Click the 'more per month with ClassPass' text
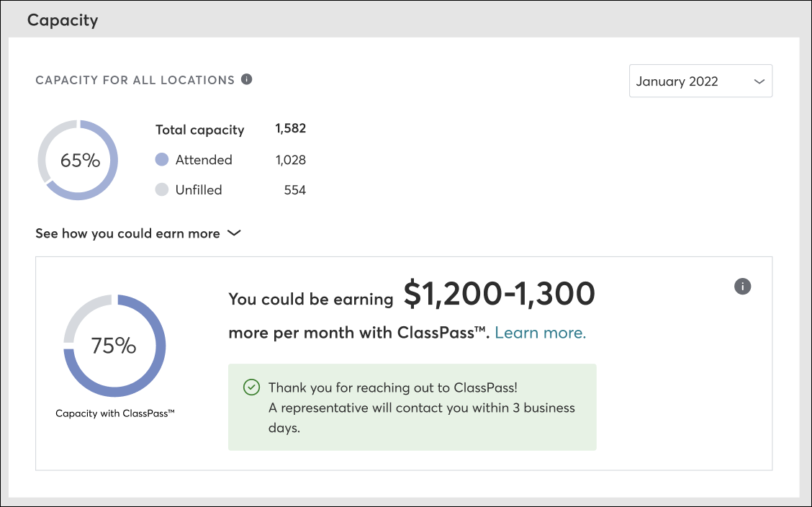The image size is (812, 507). (x=358, y=333)
